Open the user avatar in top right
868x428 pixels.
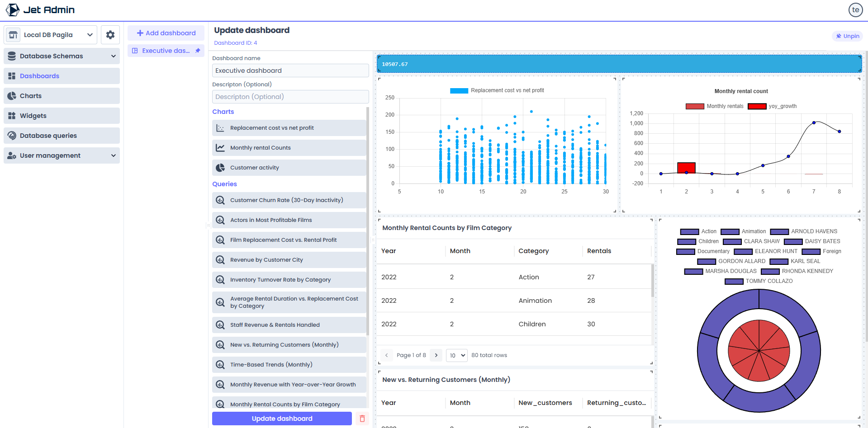pyautogui.click(x=855, y=10)
